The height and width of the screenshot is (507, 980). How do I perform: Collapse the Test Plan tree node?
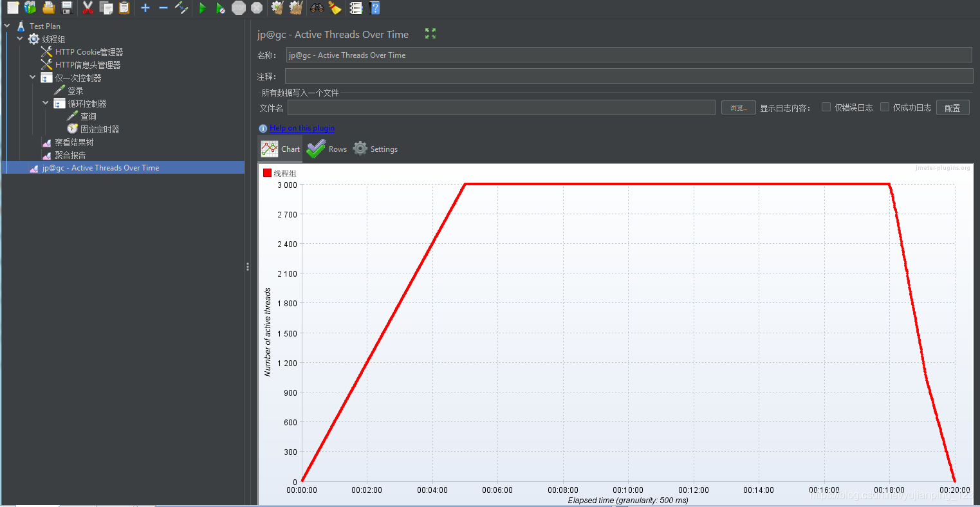(x=7, y=26)
